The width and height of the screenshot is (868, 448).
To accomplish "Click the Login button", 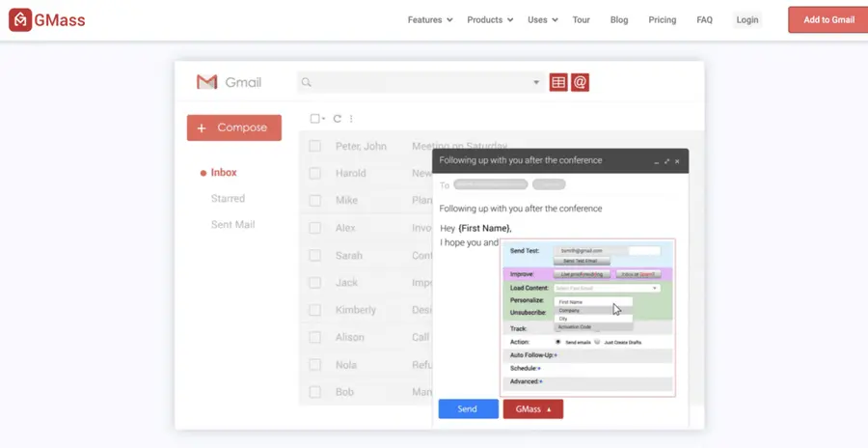I will 746,20.
